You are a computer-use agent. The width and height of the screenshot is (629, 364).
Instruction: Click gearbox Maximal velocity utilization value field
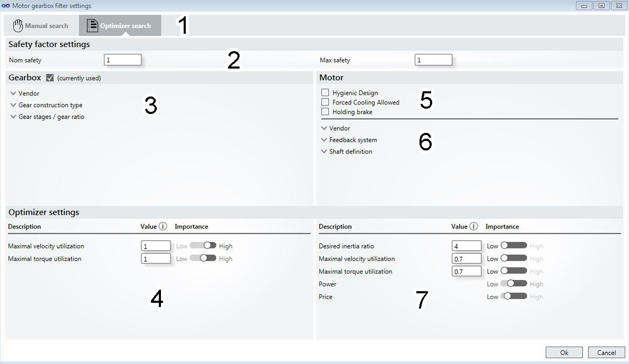pyautogui.click(x=156, y=246)
